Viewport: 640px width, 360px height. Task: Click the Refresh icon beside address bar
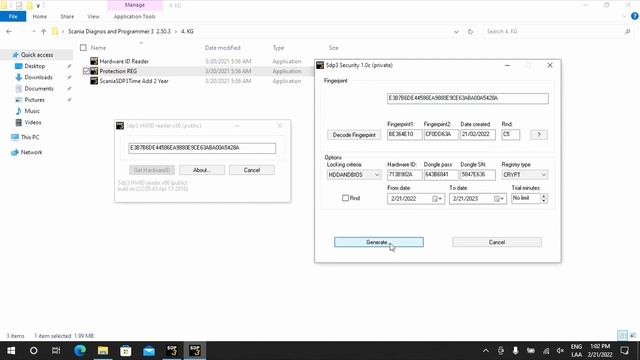click(x=470, y=31)
